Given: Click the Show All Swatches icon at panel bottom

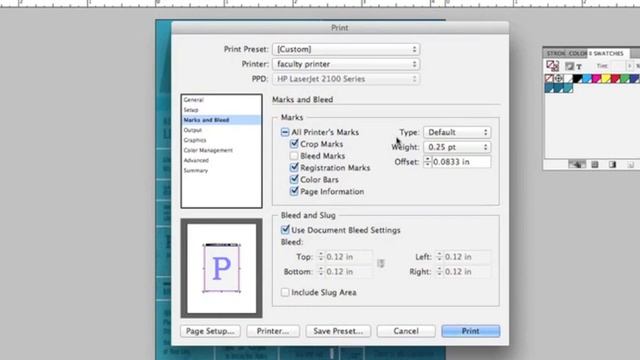Looking at the screenshot, I should click(x=577, y=164).
